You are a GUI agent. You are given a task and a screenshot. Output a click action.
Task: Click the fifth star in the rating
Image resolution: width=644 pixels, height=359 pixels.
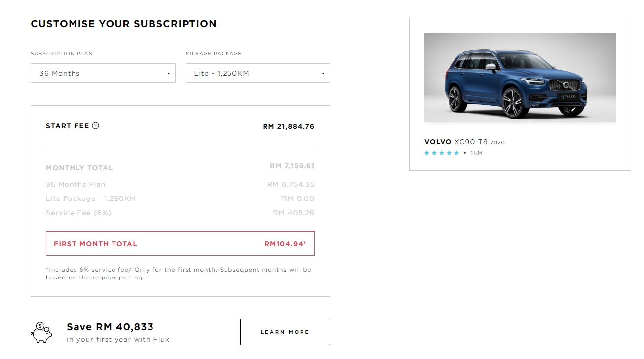(456, 153)
